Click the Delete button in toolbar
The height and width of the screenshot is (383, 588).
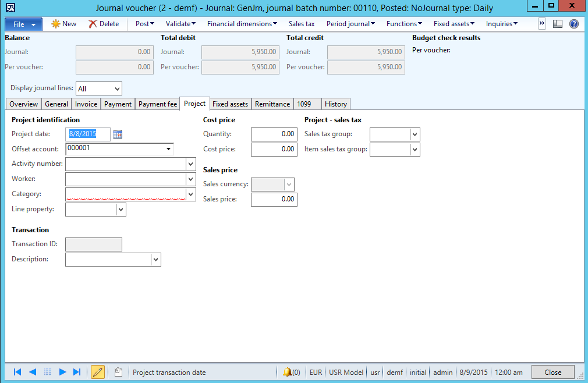104,24
